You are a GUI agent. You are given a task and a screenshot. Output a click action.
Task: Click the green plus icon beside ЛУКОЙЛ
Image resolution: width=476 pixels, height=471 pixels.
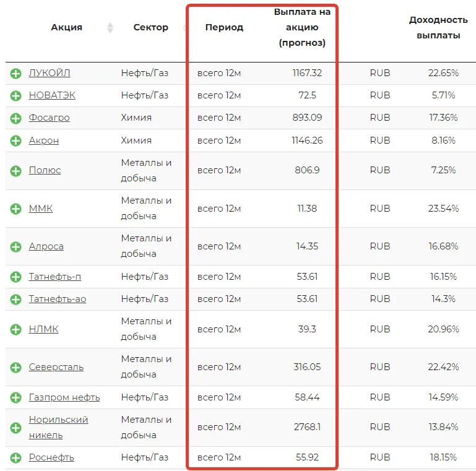tap(15, 74)
